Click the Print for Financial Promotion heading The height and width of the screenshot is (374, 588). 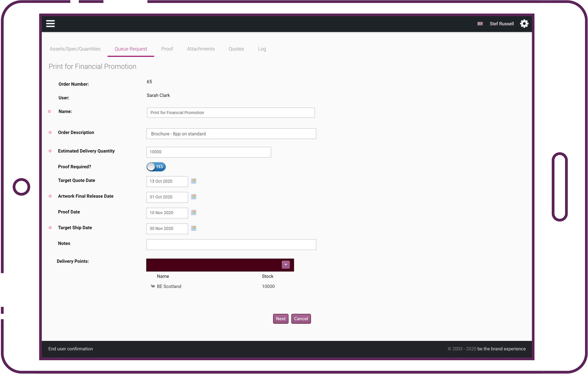[x=93, y=66]
